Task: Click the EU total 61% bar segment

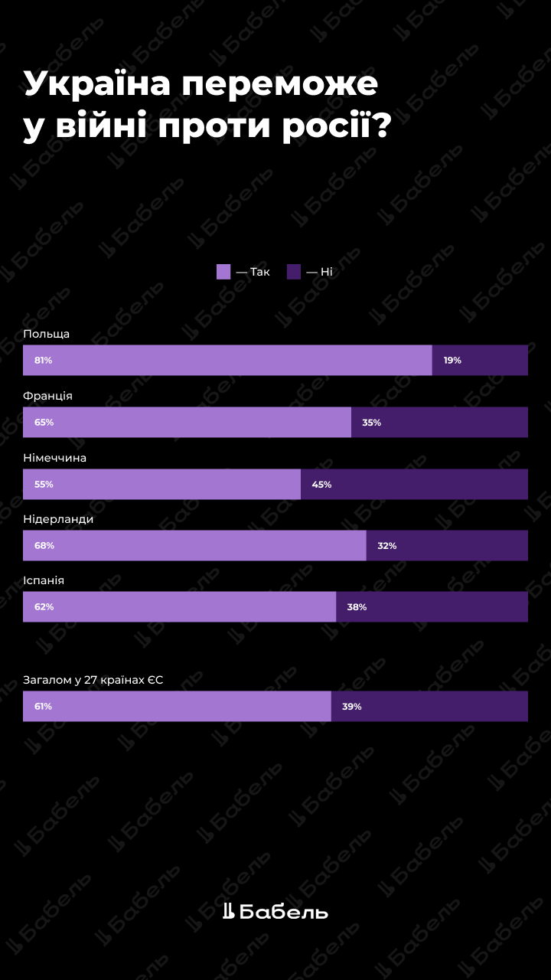Action: (177, 706)
